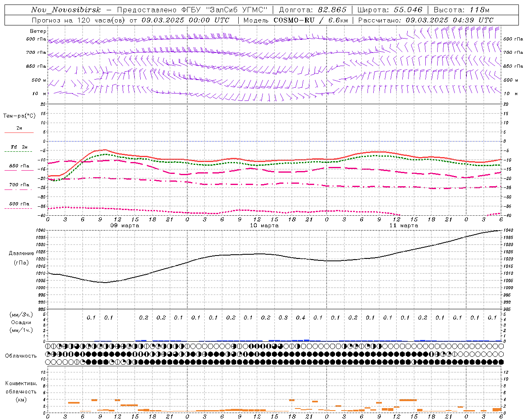
Task: Click the 0.4 precipitation value
Action: click(x=301, y=317)
